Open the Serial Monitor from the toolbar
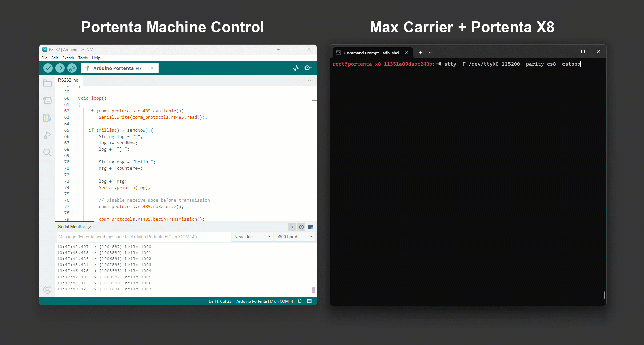This screenshot has height=345, width=644. click(308, 68)
